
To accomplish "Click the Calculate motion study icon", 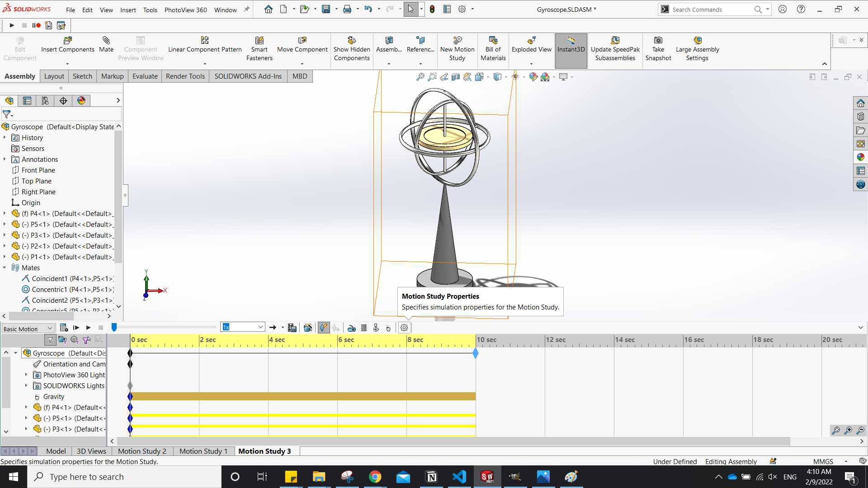I will pyautogui.click(x=64, y=328).
